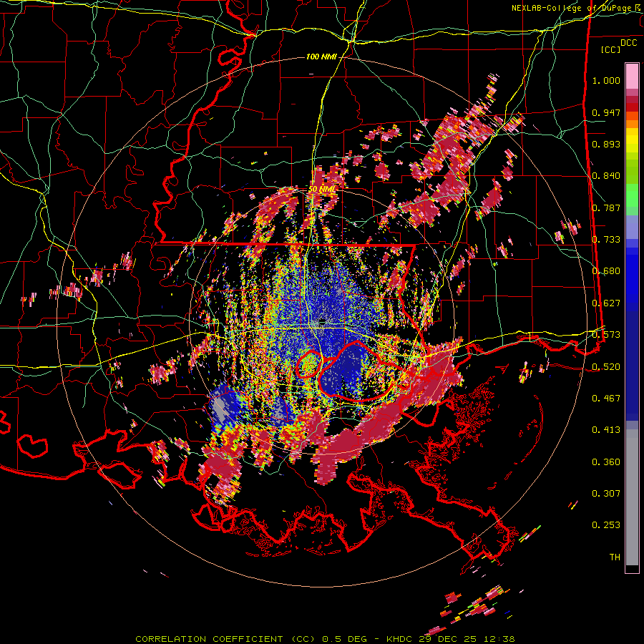Select the 0.787 color scale value
Viewport: 644px width, 644px height.
click(x=606, y=208)
